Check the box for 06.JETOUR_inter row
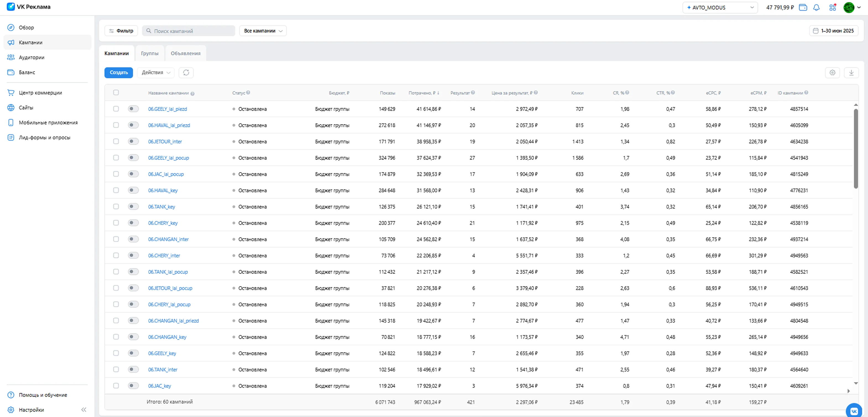Viewport: 868px width, 417px height. [116, 141]
